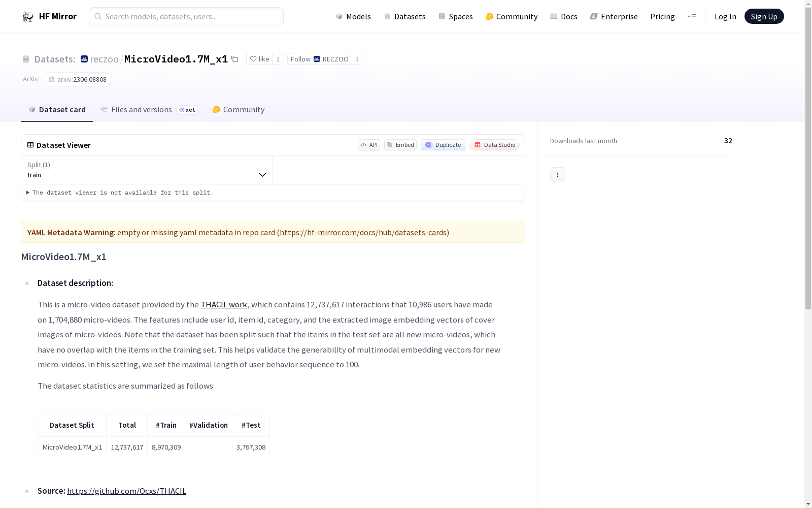Screen dimensions: 812x508
Task: Click the MicroVideo1.7M_x1 dataset title
Action: [176, 59]
